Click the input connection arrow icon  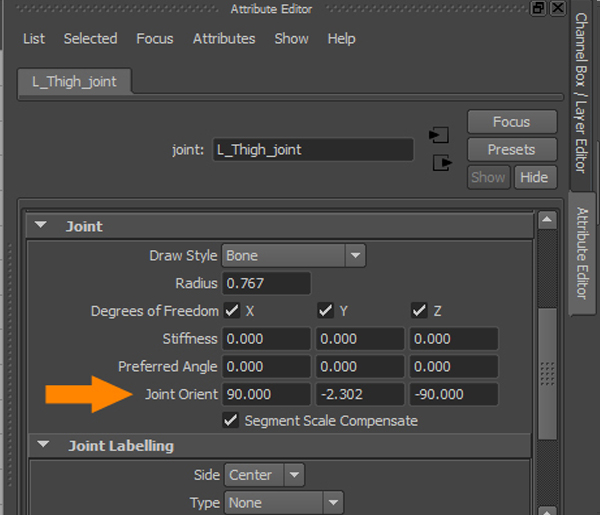pos(439,135)
